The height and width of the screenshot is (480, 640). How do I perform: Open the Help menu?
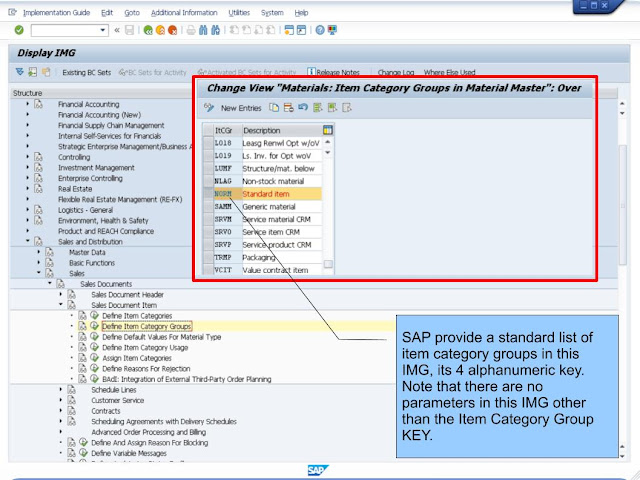pos(301,13)
